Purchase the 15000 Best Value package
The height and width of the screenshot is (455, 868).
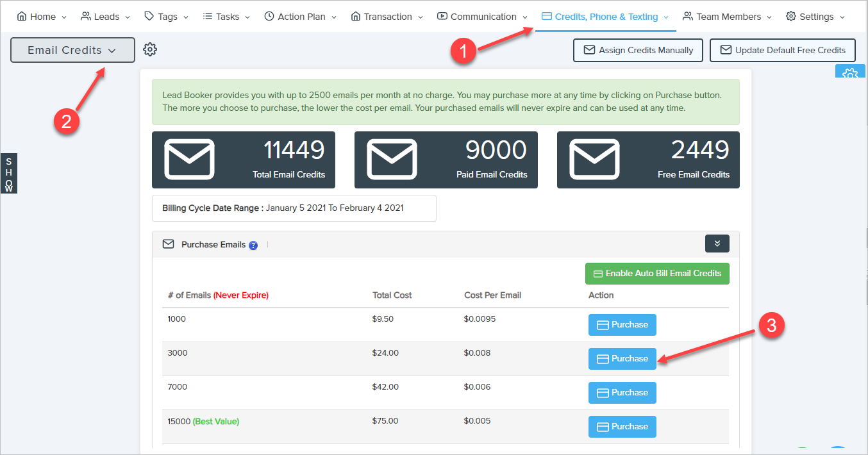622,427
